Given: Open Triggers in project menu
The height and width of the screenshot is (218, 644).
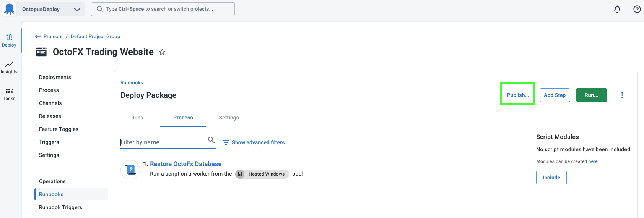Looking at the screenshot, I should [x=49, y=142].
